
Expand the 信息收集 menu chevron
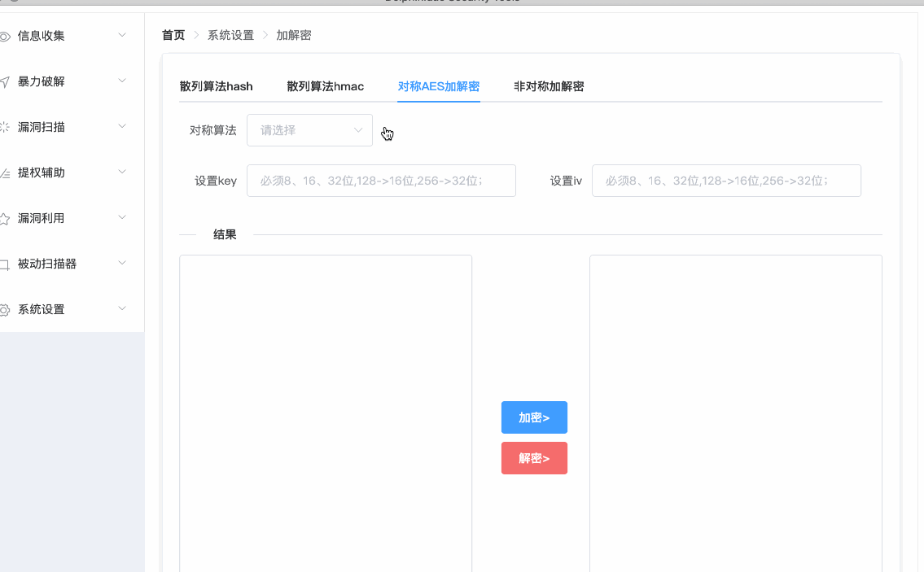122,35
